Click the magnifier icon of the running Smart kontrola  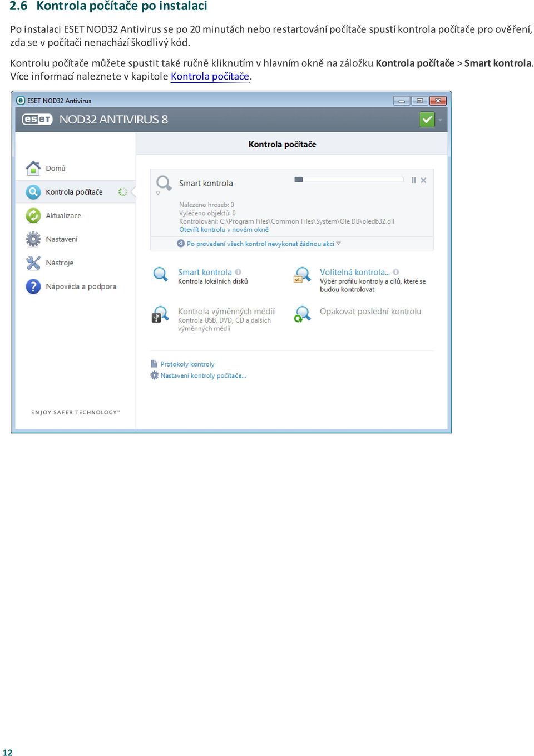(x=164, y=182)
